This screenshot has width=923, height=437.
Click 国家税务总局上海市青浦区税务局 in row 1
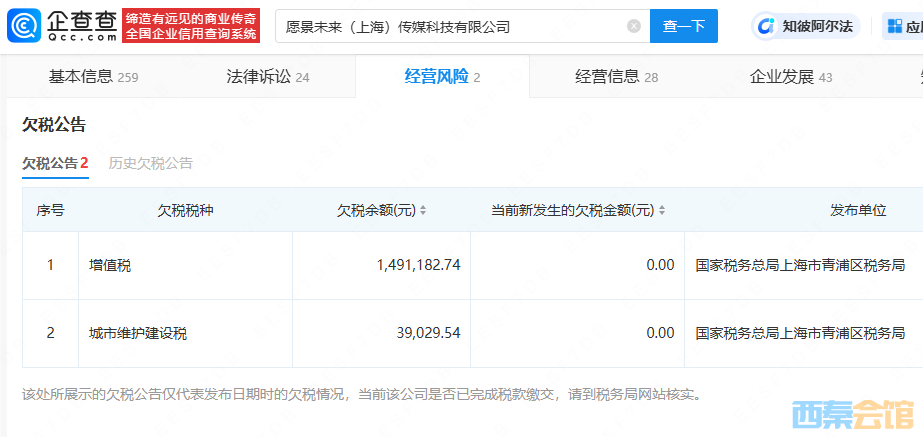(x=800, y=266)
